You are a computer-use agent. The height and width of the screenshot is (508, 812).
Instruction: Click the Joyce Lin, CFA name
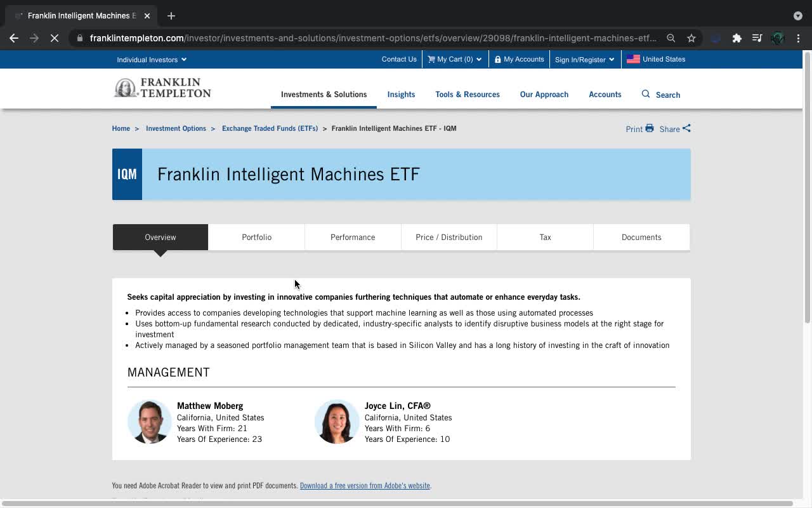[x=397, y=406]
